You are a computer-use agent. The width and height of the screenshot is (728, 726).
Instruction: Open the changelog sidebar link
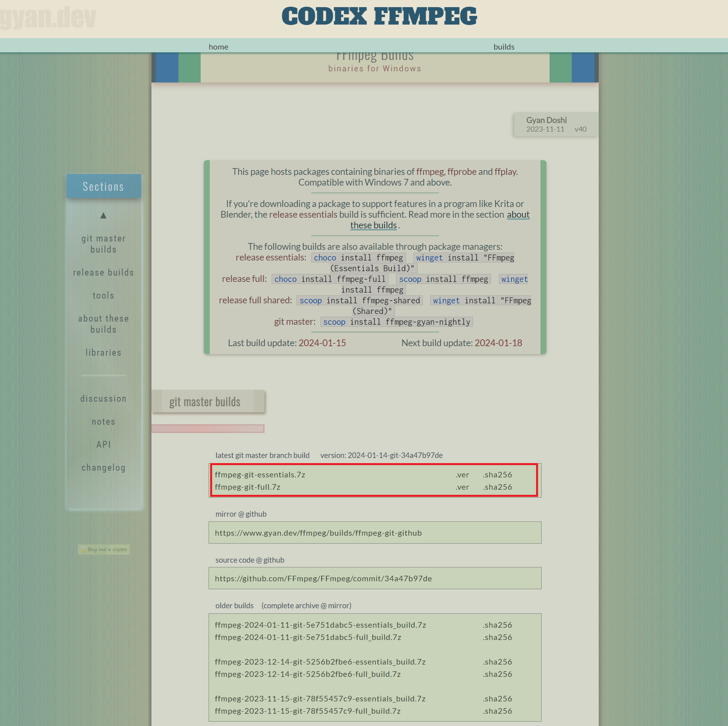(103, 467)
